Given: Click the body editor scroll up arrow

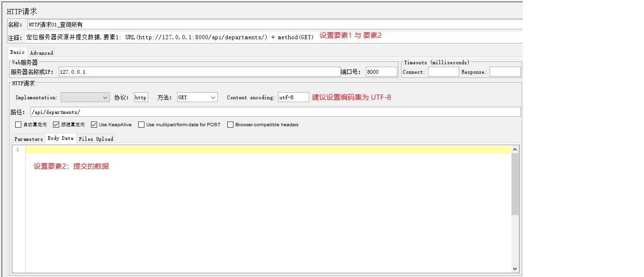Looking at the screenshot, I should point(515,149).
